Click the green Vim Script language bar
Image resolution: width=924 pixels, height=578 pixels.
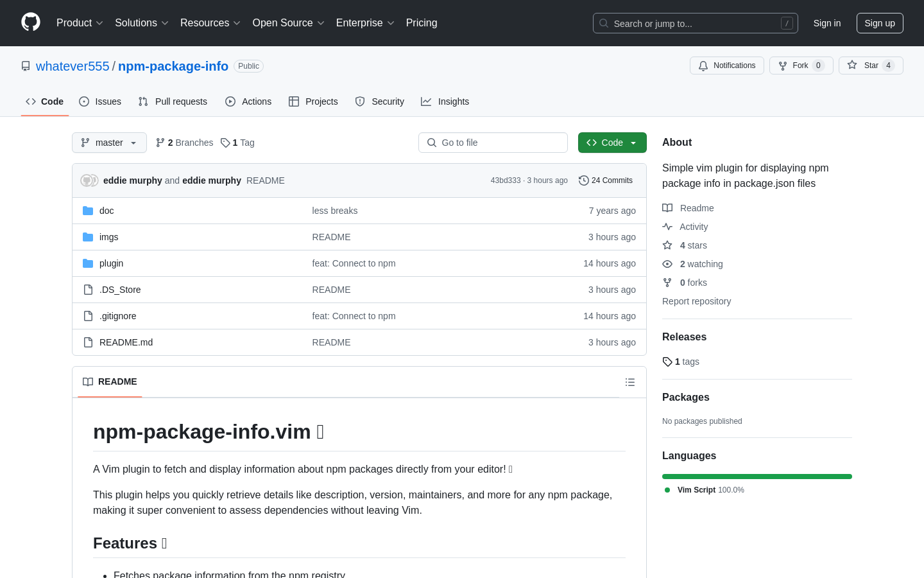click(757, 477)
